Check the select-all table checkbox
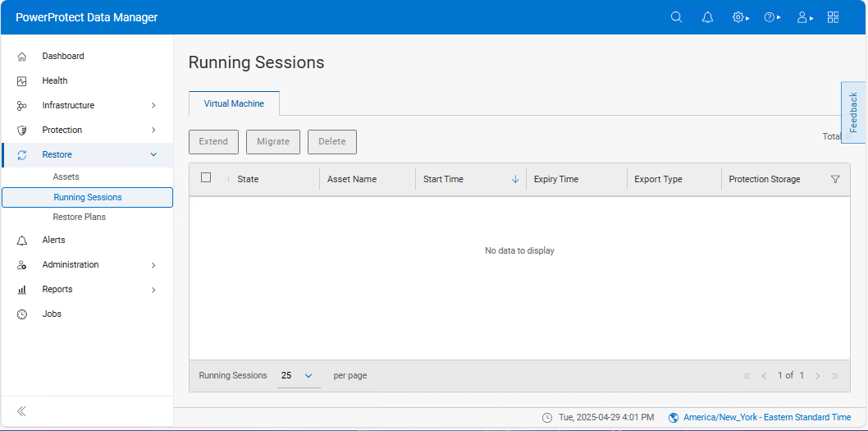The width and height of the screenshot is (868, 431). point(206,177)
